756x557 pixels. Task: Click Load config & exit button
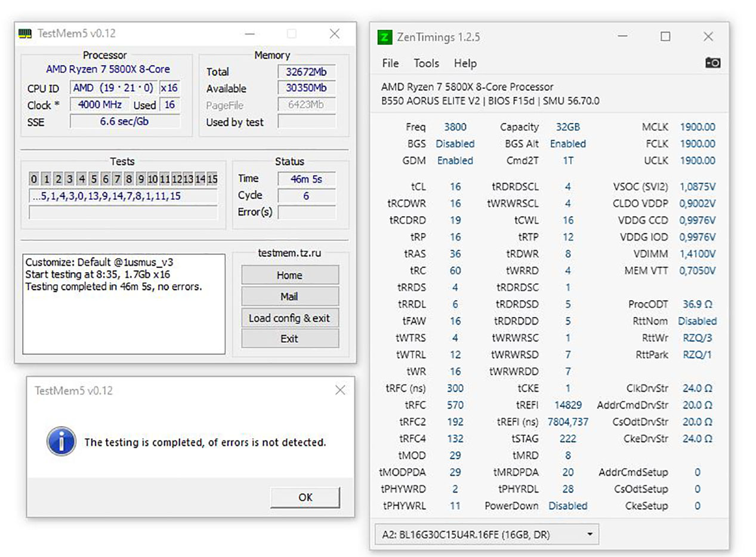point(289,318)
